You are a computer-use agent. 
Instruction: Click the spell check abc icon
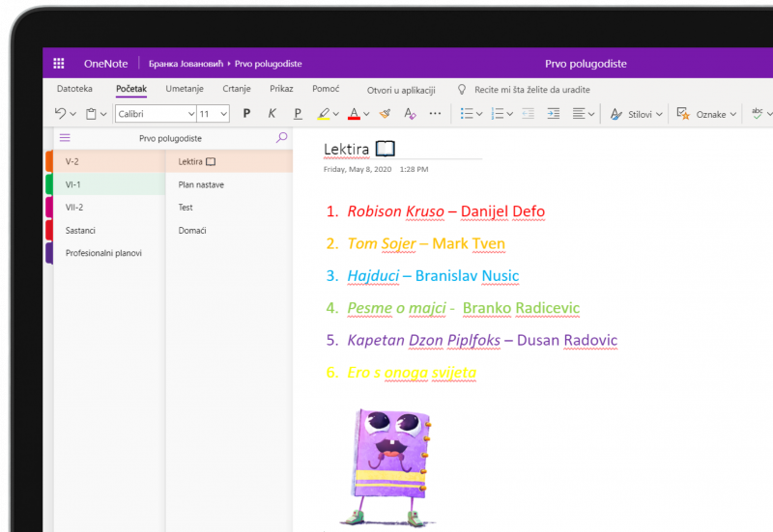point(758,113)
